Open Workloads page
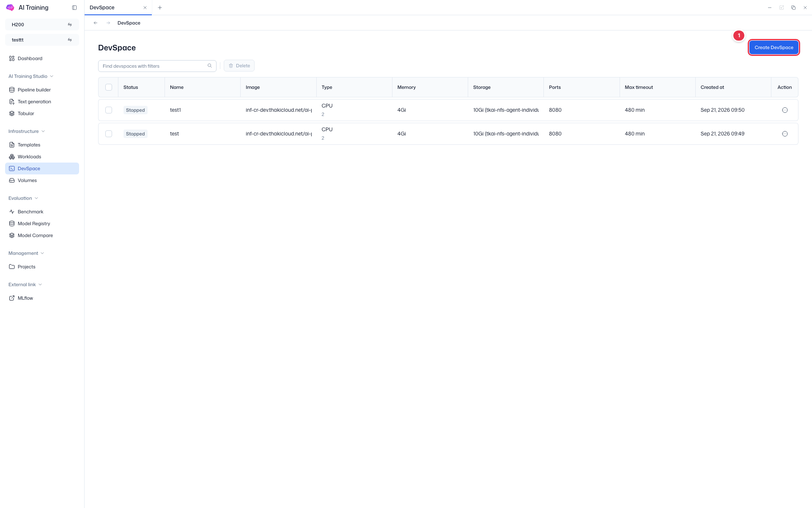 point(42,157)
